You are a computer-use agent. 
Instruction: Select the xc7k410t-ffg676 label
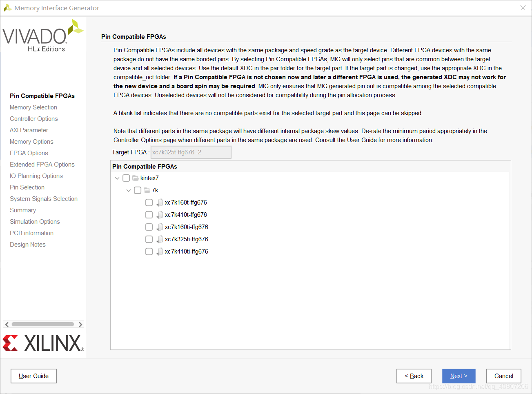click(x=186, y=215)
